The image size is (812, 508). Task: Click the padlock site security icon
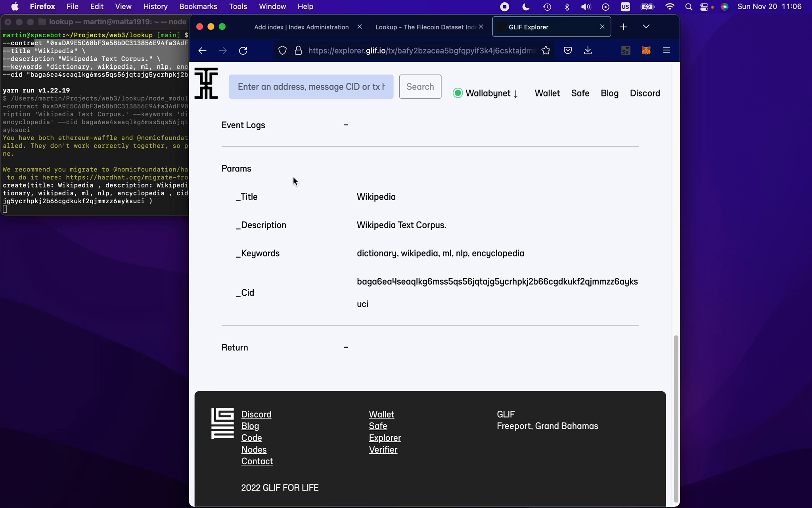(x=298, y=50)
